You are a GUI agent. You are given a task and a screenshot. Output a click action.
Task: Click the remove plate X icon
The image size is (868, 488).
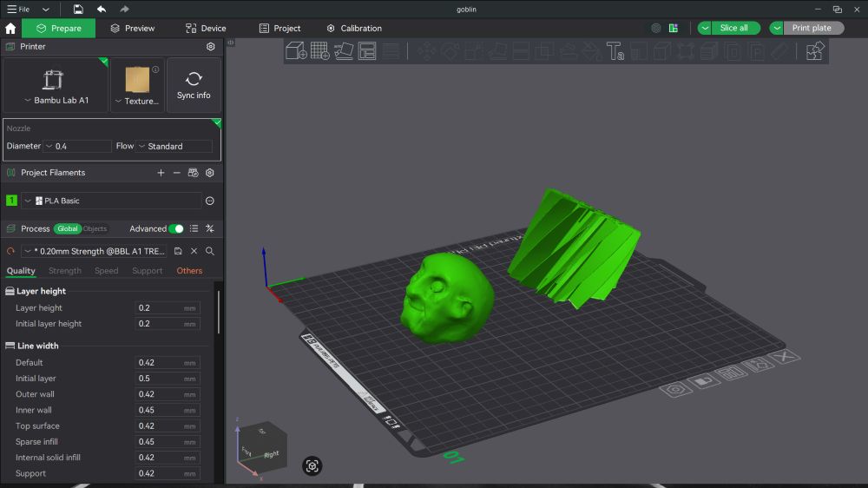785,356
